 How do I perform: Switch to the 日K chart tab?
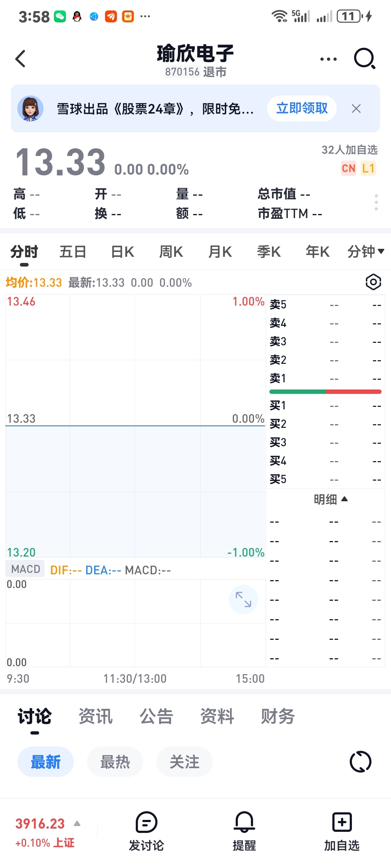click(122, 252)
